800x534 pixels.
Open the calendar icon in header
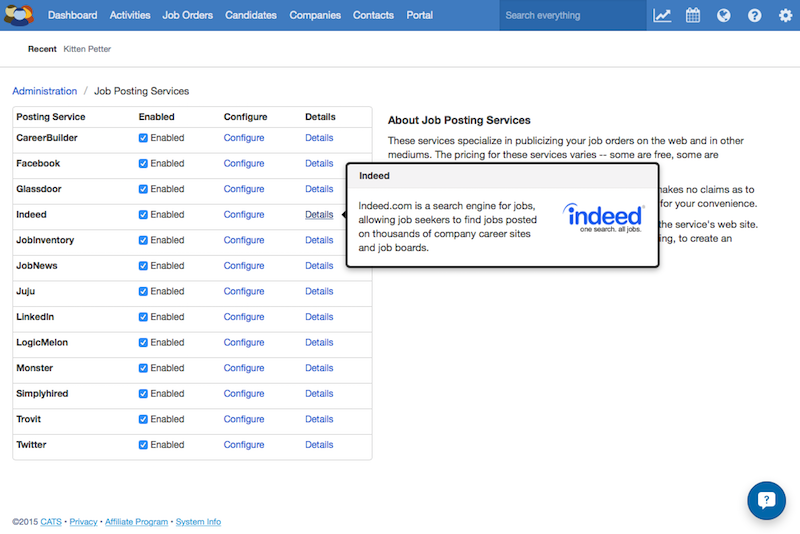pyautogui.click(x=693, y=16)
